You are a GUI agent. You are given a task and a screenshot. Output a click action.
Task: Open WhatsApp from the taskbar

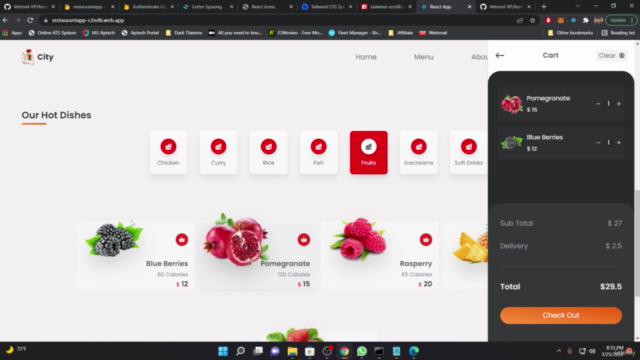[362, 351]
